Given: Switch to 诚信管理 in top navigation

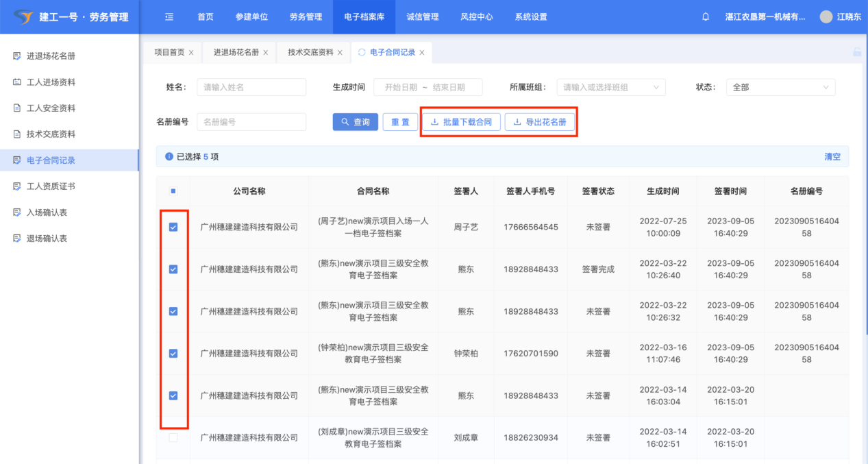Looking at the screenshot, I should tap(422, 17).
